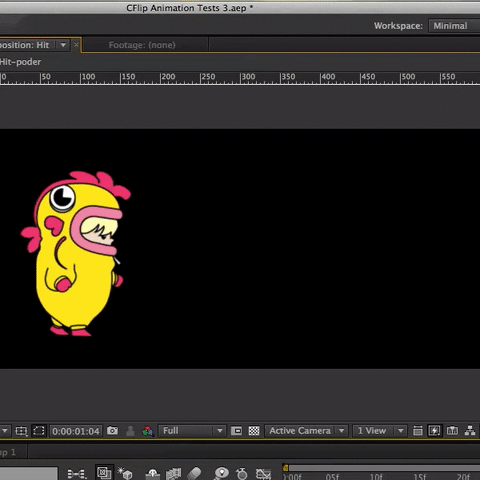Enable Frame Blending for the timeline
This screenshot has height=480, width=480.
pyautogui.click(x=173, y=473)
